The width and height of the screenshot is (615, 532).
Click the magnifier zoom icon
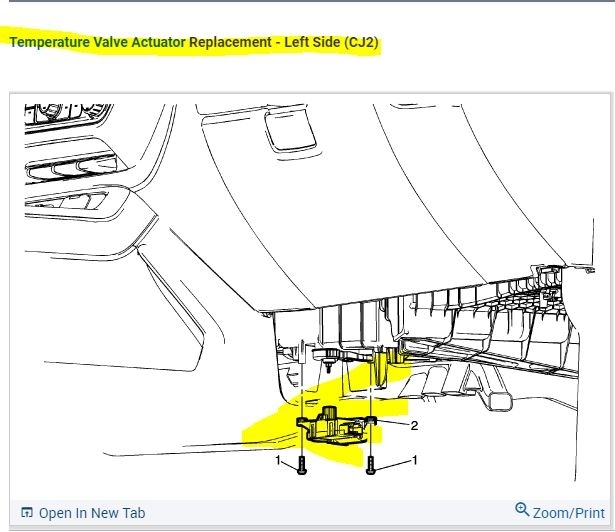pos(522,510)
